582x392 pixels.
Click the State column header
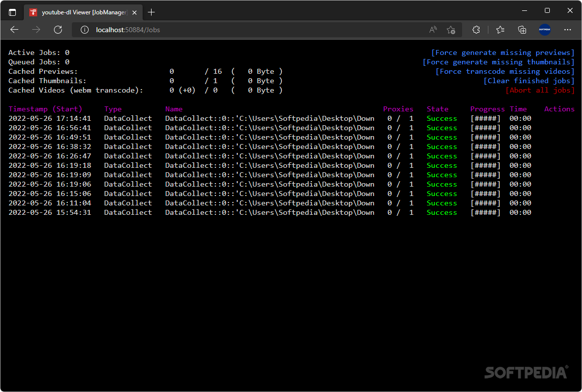coord(437,109)
